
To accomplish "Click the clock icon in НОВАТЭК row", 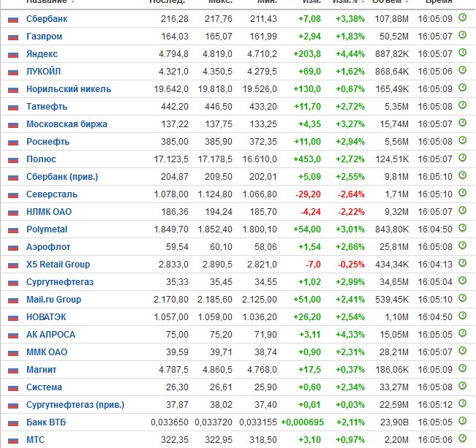I will [x=462, y=316].
